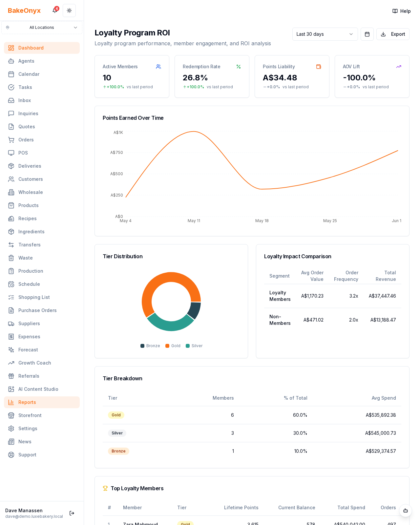Click the Bronze tier badge in Tier Breakdown
This screenshot has width=420, height=525.
(x=118, y=451)
